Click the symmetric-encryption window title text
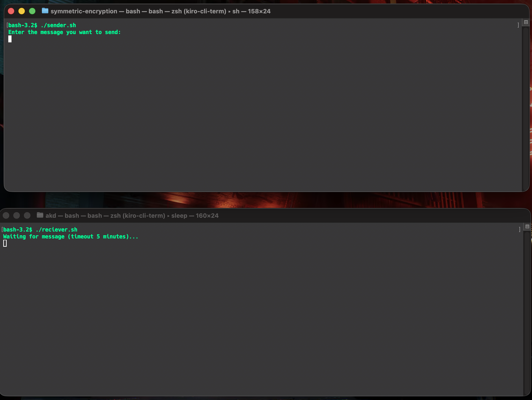Image resolution: width=532 pixels, height=400 pixels. [x=160, y=11]
